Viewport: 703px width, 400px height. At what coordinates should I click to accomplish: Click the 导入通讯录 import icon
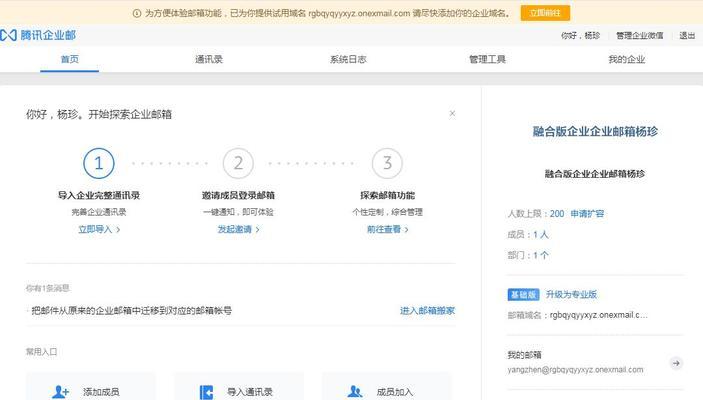click(x=206, y=392)
